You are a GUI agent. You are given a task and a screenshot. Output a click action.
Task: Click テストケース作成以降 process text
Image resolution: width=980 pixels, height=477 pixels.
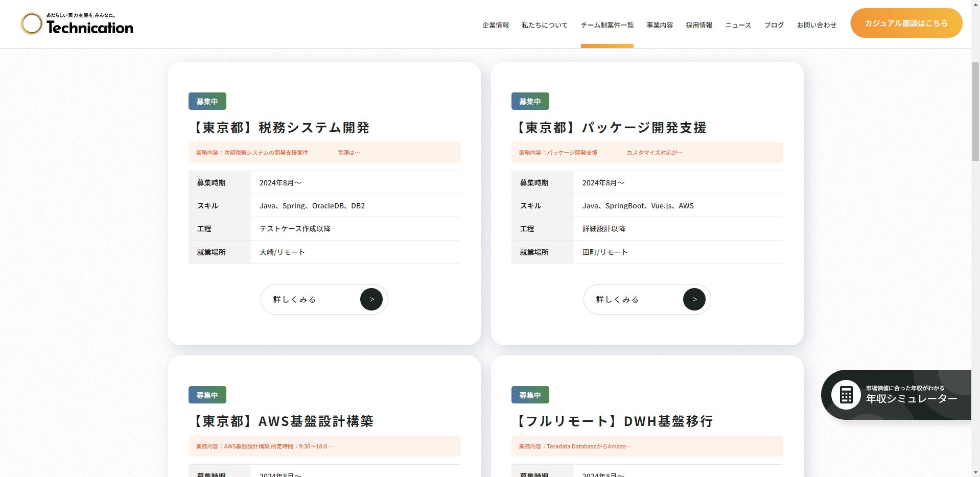point(295,229)
